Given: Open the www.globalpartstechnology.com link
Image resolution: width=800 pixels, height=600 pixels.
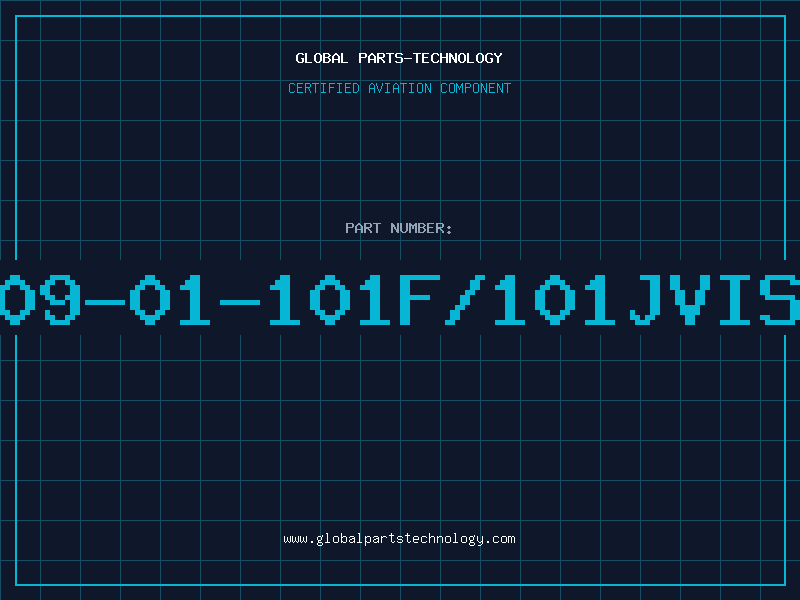Looking at the screenshot, I should 399,539.
